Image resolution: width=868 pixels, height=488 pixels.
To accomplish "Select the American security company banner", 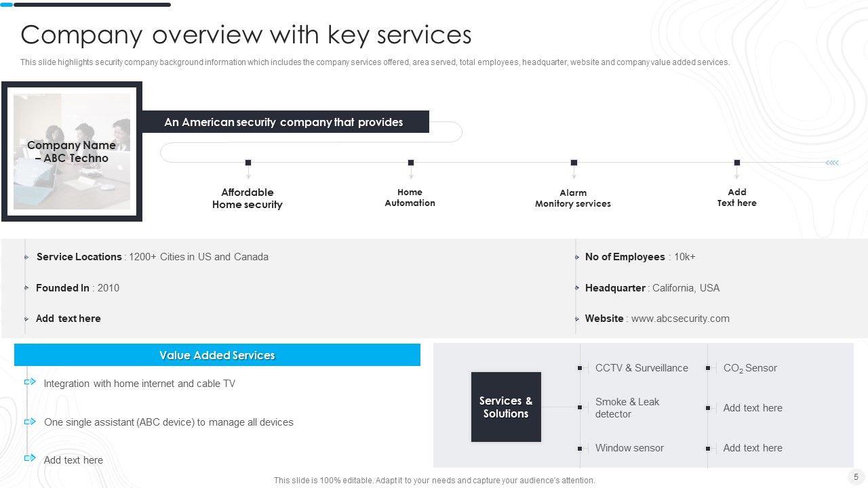I will (x=284, y=122).
